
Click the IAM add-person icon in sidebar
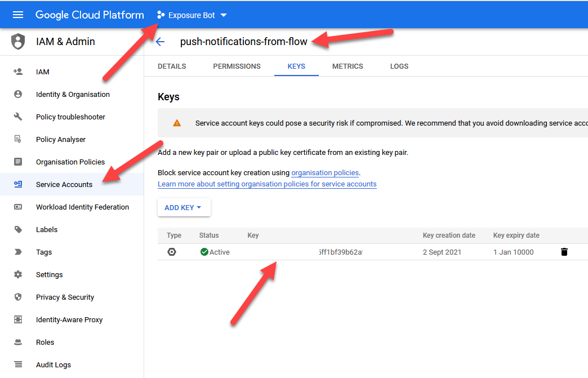click(18, 72)
